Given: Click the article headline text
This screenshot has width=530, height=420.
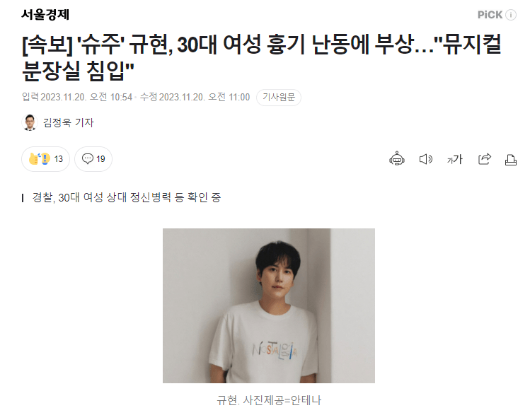Looking at the screenshot, I should pyautogui.click(x=261, y=57).
